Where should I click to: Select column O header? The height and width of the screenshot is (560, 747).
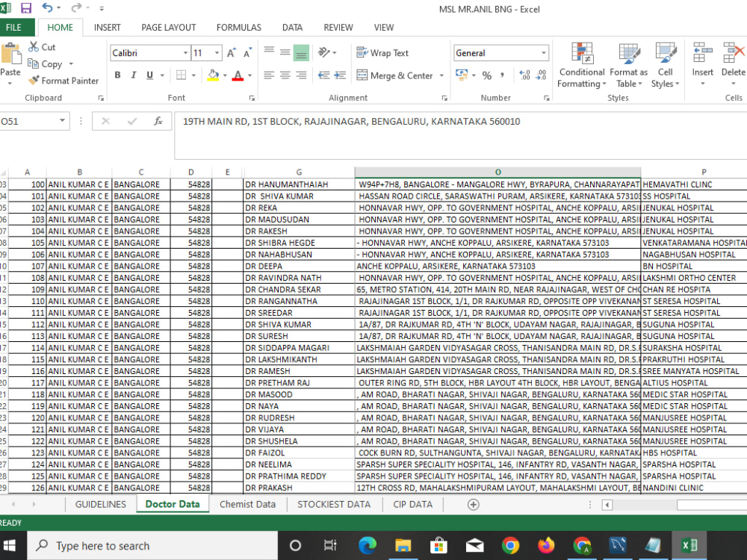pyautogui.click(x=498, y=172)
